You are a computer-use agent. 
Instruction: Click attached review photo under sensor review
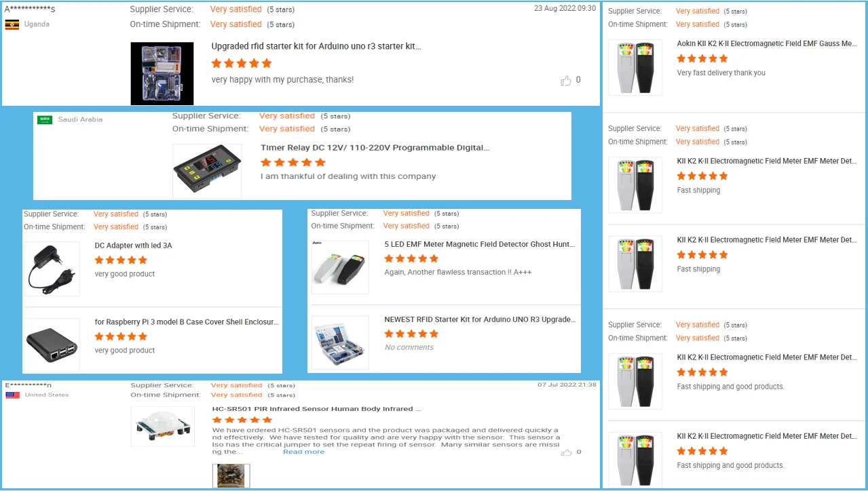[x=231, y=476]
